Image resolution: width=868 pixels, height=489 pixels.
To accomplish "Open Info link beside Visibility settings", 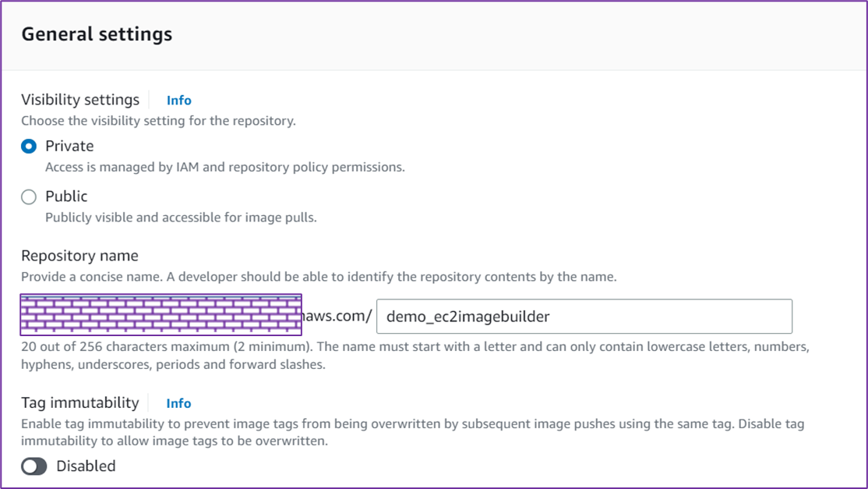I will (x=178, y=101).
